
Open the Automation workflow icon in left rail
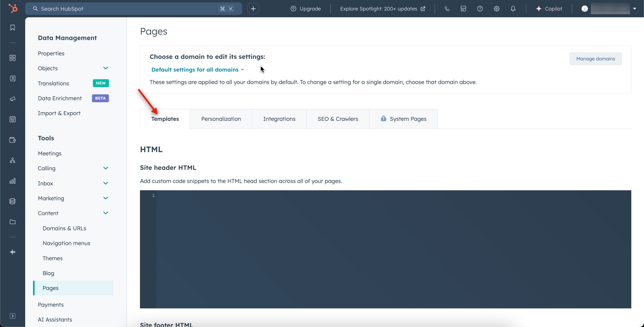click(x=12, y=160)
